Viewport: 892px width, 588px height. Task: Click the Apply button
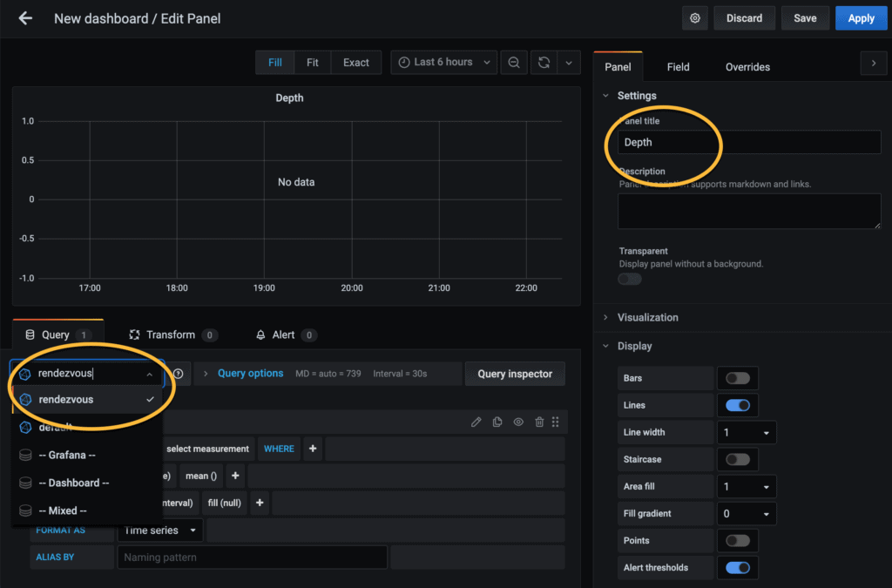(x=861, y=18)
